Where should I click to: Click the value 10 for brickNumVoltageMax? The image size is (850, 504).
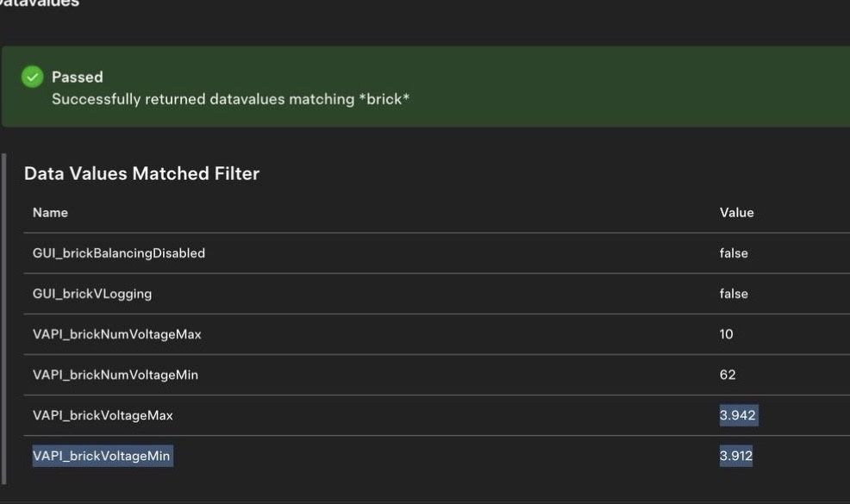pyautogui.click(x=726, y=334)
